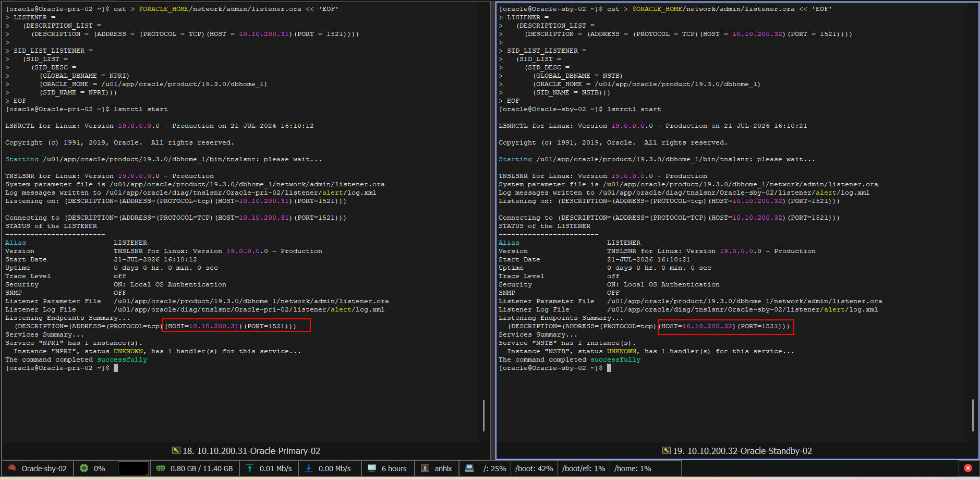The image size is (980, 479).
Task: Close the remote monitoring bar with red X
Action: coord(968,468)
